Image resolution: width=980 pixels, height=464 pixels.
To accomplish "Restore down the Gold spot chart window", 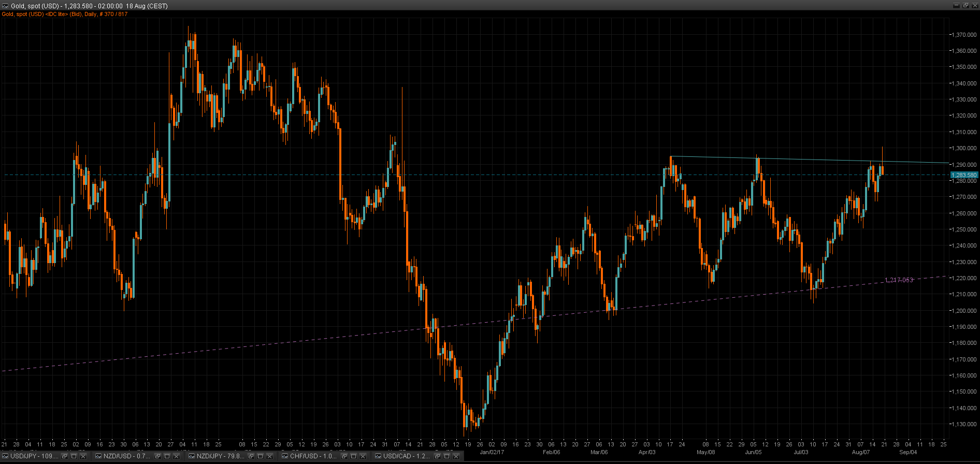I will coord(965,6).
